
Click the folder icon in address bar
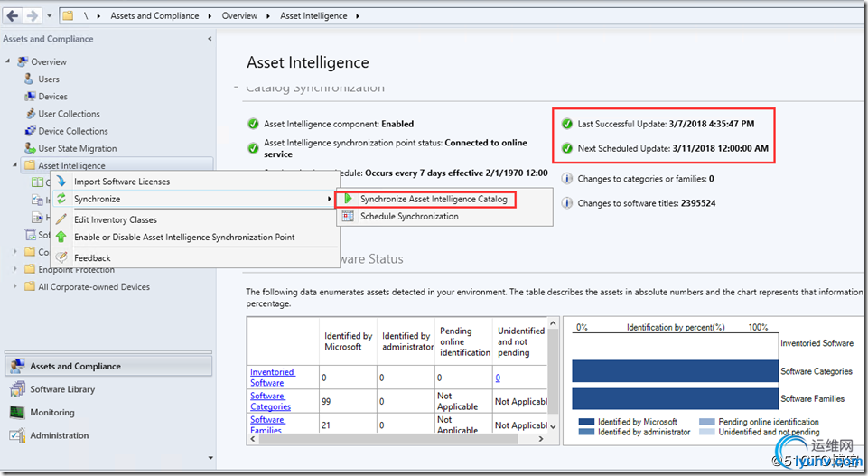(x=68, y=15)
